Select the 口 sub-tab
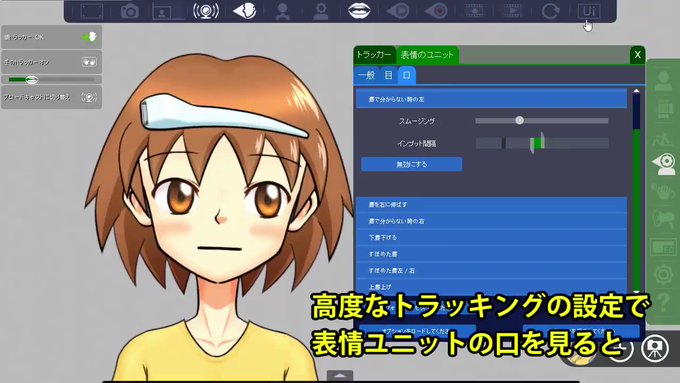Viewport: 680px width, 383px height. click(407, 75)
